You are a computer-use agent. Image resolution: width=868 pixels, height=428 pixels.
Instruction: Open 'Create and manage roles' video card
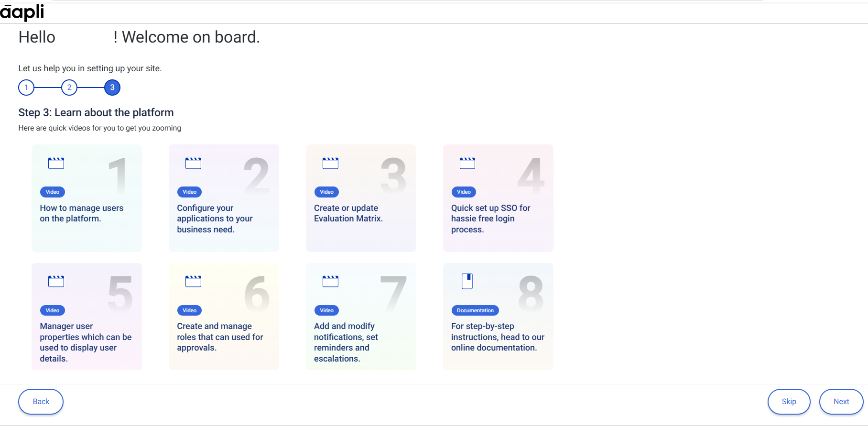pos(224,317)
